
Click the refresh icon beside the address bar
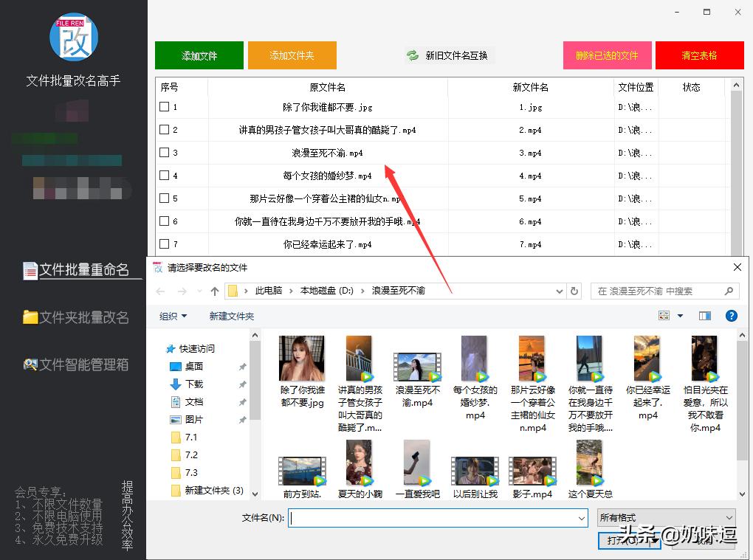coord(575,291)
